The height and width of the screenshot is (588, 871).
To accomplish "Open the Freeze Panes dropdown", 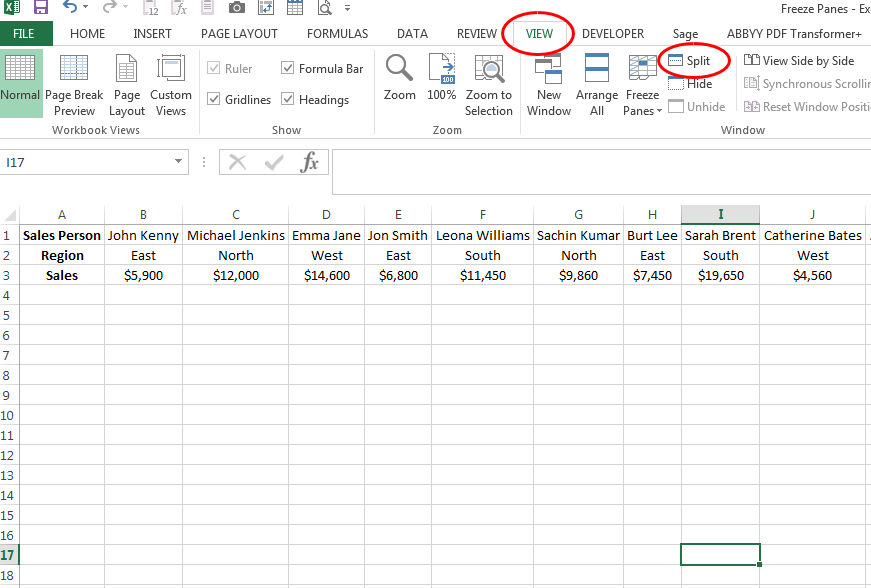I will (x=643, y=85).
